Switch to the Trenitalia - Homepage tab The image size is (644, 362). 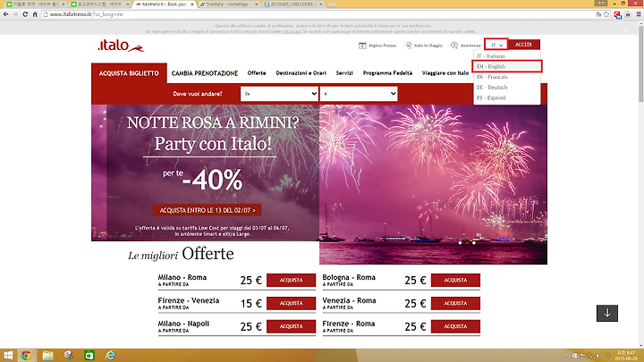click(229, 4)
